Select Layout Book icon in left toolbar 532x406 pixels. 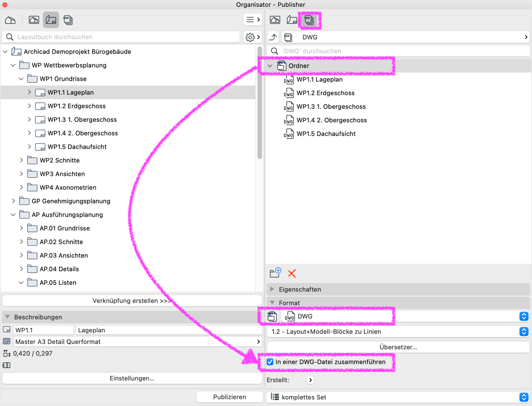click(51, 20)
